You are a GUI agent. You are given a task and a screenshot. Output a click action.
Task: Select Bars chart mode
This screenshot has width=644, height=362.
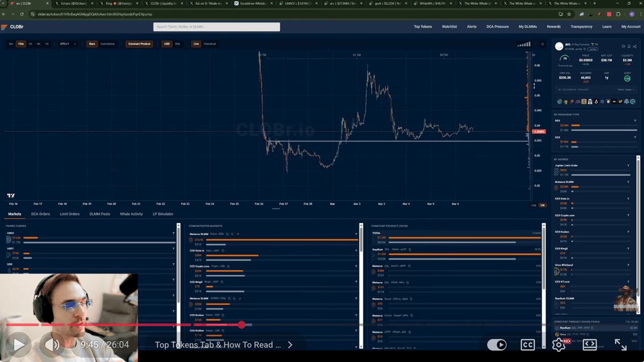[x=92, y=44]
